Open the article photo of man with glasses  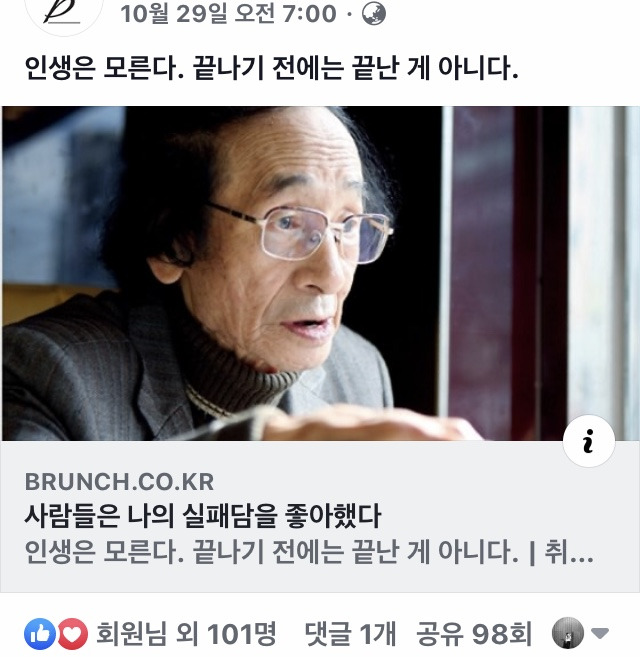[x=320, y=273]
